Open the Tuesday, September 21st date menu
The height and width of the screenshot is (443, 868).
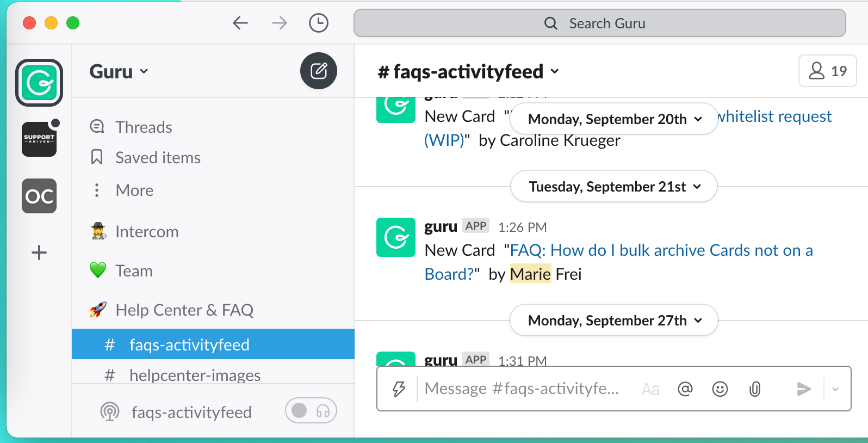614,186
